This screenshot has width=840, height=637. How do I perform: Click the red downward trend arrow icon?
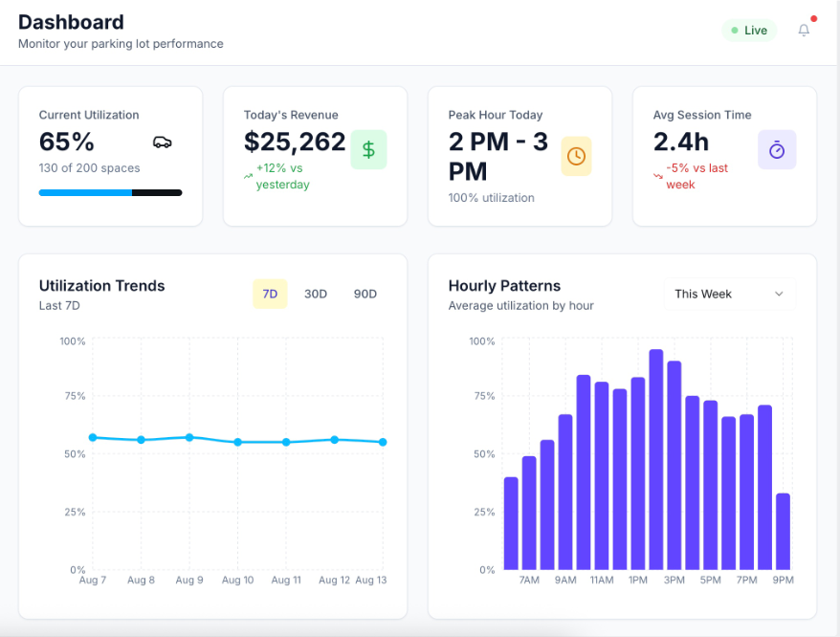click(657, 176)
